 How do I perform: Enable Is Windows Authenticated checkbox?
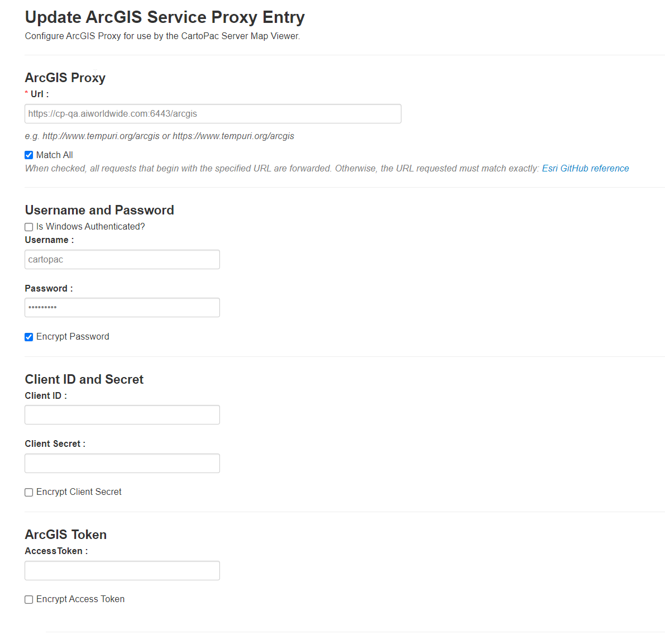[x=29, y=227]
